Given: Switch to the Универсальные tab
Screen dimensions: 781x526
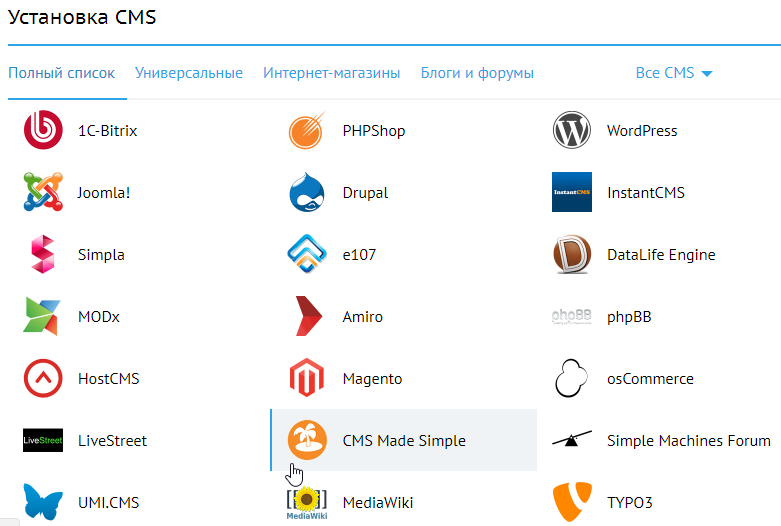Looking at the screenshot, I should click(x=189, y=73).
